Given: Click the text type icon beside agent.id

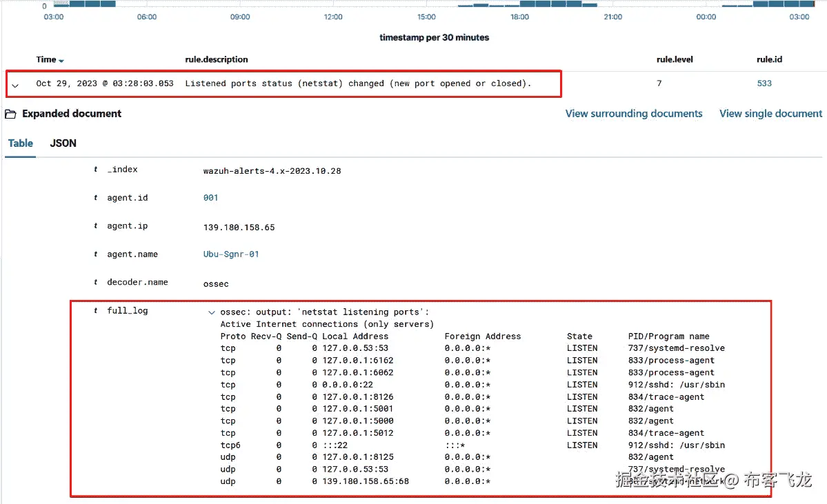Looking at the screenshot, I should tap(95, 197).
